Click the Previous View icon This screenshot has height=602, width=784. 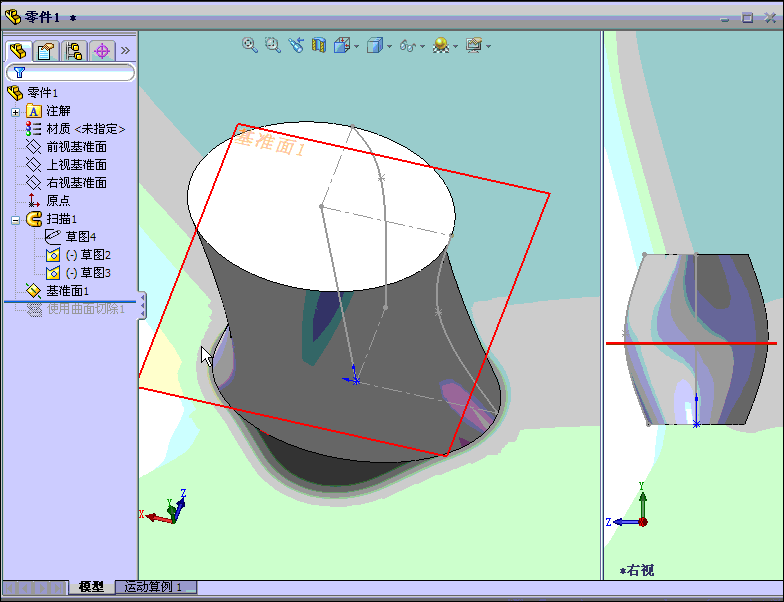tap(296, 46)
